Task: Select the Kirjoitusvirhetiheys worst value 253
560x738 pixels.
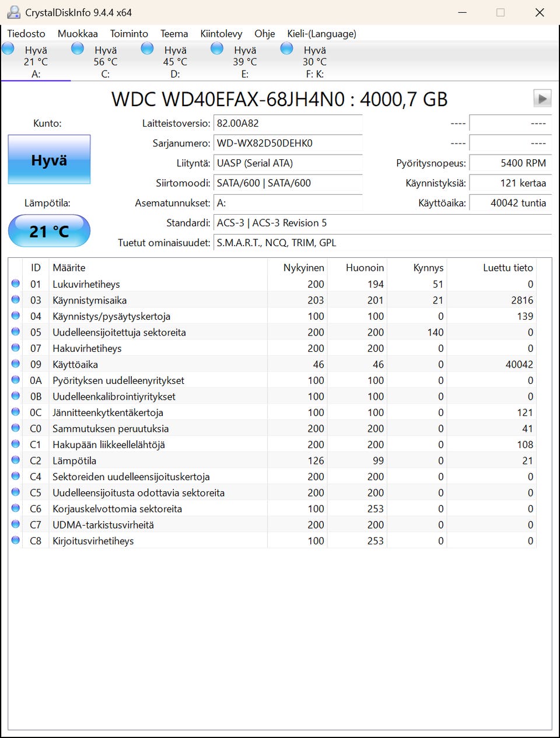Action: 375,541
